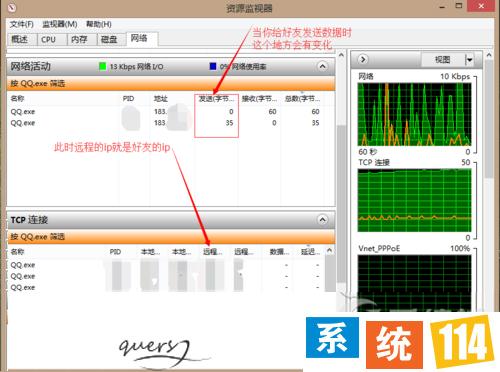
Task: Select the 网络 tab
Action: (x=142, y=38)
